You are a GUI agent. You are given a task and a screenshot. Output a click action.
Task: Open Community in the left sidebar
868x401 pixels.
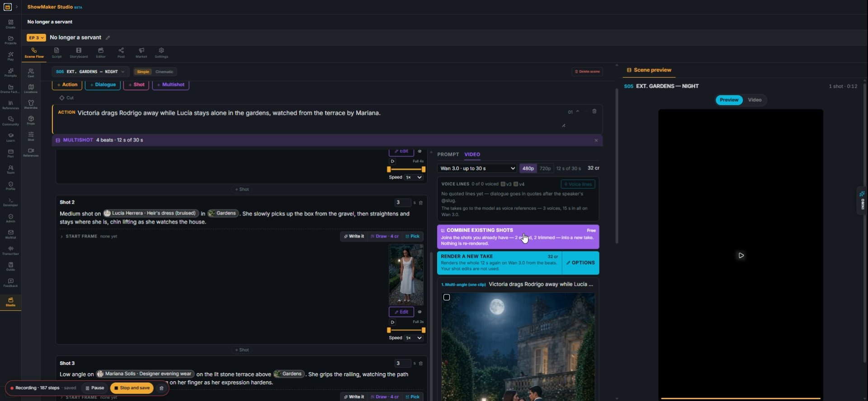click(10, 121)
